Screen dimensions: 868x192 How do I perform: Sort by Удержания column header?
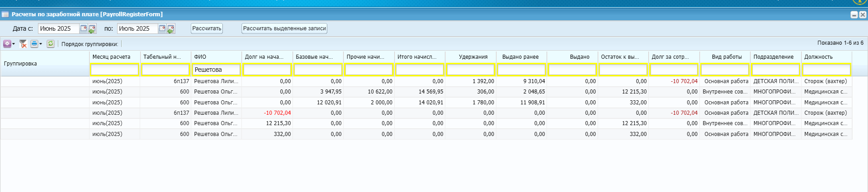pyautogui.click(x=470, y=57)
